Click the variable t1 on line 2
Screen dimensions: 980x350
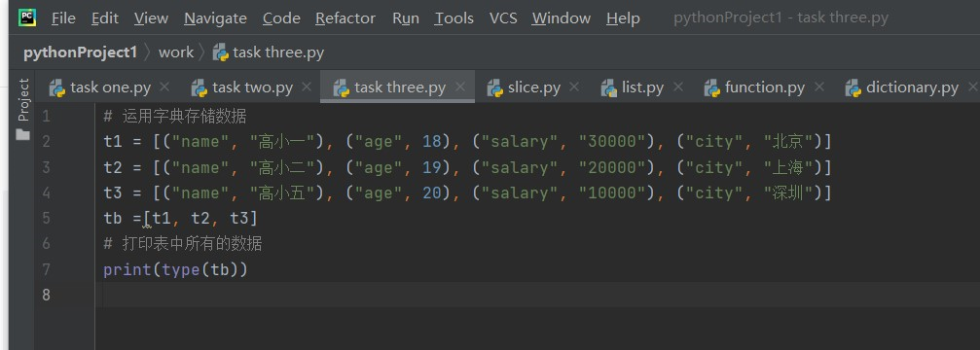(113, 142)
